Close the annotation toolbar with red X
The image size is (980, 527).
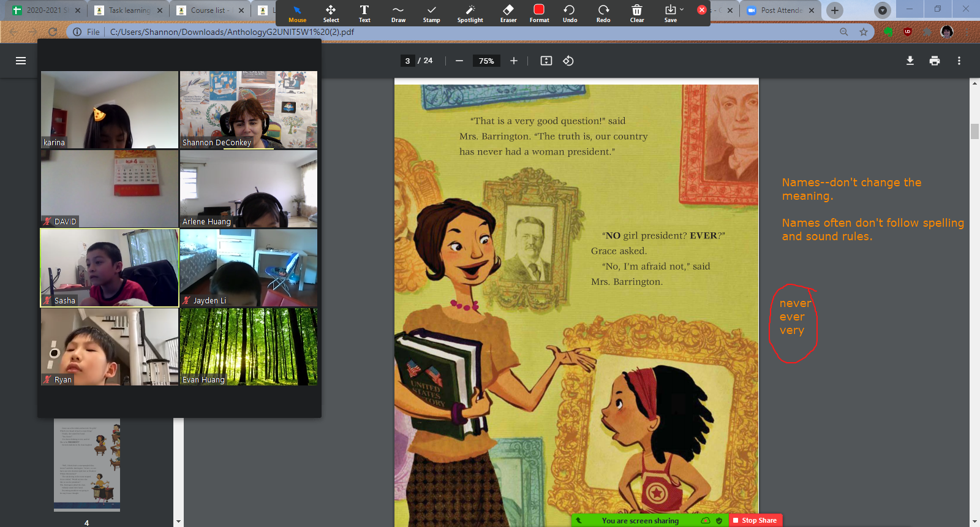point(702,10)
